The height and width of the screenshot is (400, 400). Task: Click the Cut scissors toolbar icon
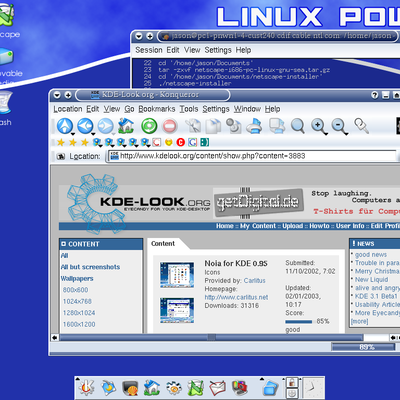tap(193, 126)
